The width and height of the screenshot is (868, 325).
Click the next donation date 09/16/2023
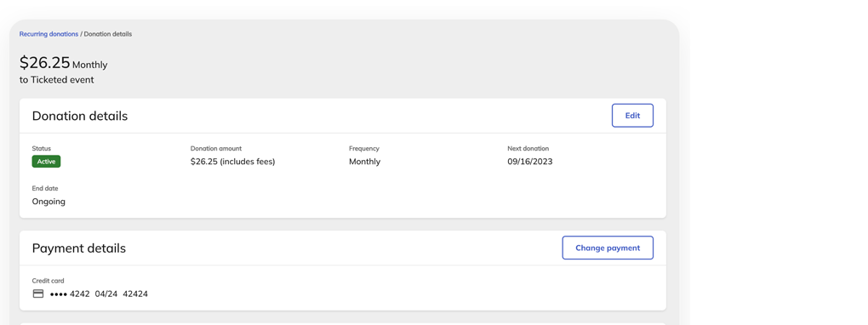(x=530, y=162)
